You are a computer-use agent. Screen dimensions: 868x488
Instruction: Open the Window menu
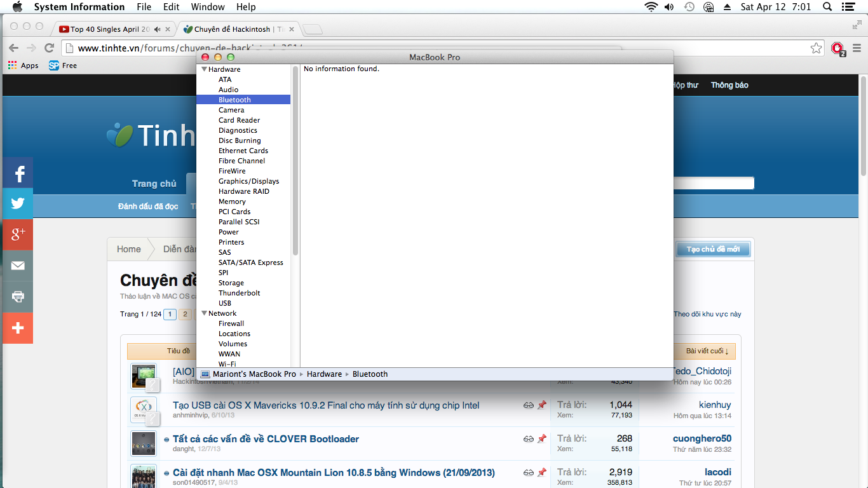(x=208, y=7)
